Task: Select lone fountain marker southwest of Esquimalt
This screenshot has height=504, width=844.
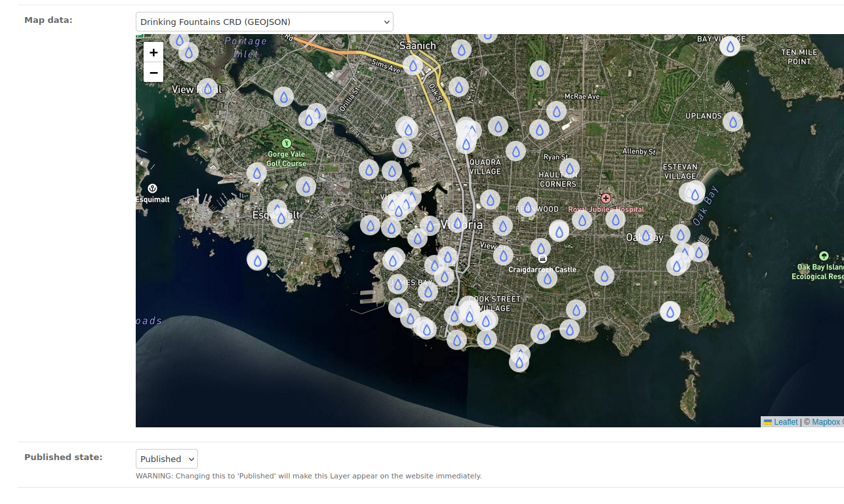Action: coord(257,260)
